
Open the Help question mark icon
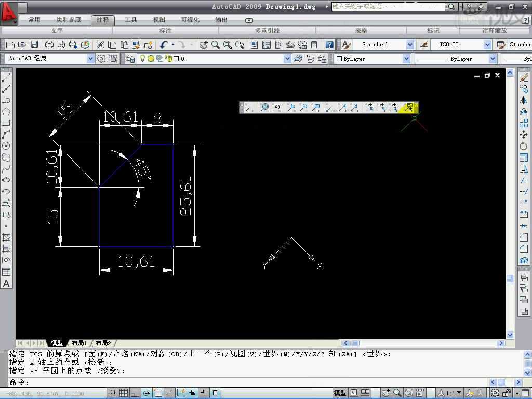329,45
